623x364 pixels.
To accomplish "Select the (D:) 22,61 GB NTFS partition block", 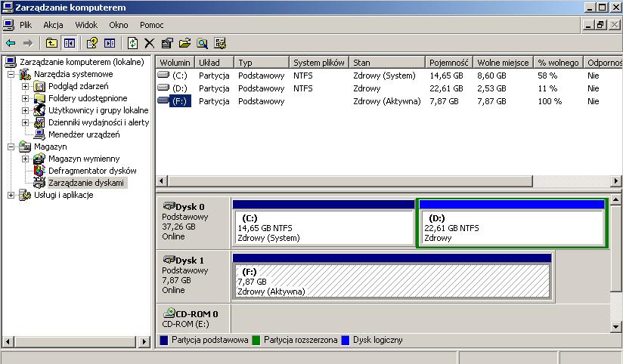I will 512,223.
